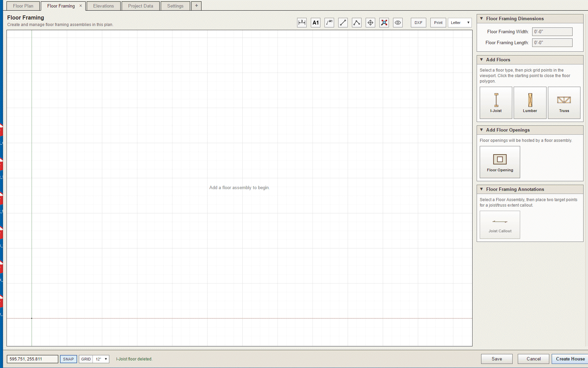Click the Floor Framing Length field
The height and width of the screenshot is (368, 588).
coord(552,42)
